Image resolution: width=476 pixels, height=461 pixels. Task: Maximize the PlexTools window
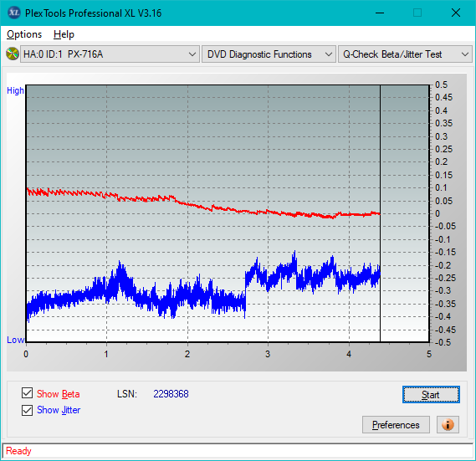click(417, 13)
